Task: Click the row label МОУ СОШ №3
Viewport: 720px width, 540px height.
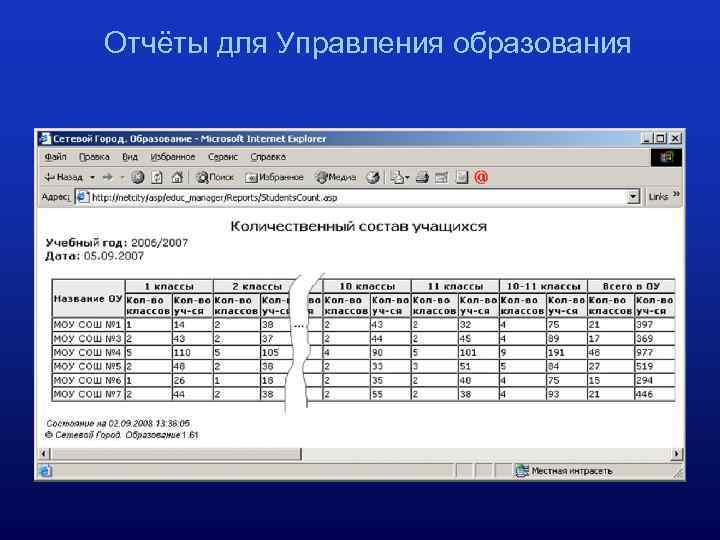Action: [x=88, y=339]
